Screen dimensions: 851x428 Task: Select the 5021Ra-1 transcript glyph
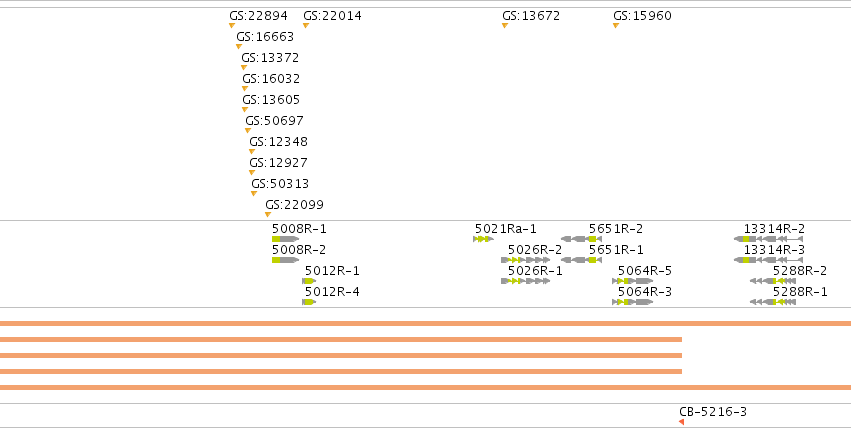[483, 239]
